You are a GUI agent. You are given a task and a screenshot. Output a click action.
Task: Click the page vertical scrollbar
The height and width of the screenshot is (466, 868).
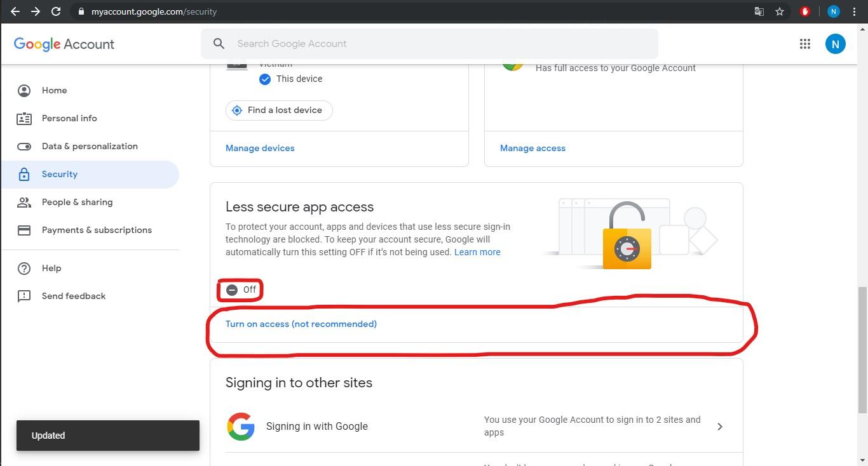862,349
